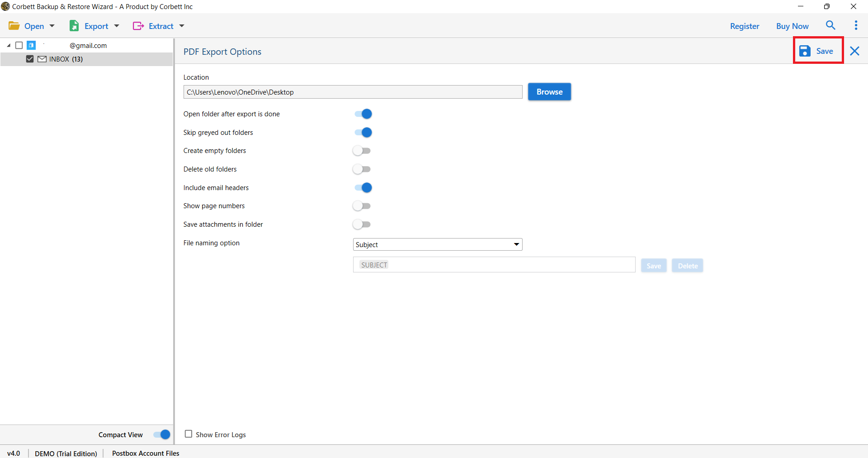Toggle Skip greyed out folders off
The image size is (868, 458).
click(363, 132)
